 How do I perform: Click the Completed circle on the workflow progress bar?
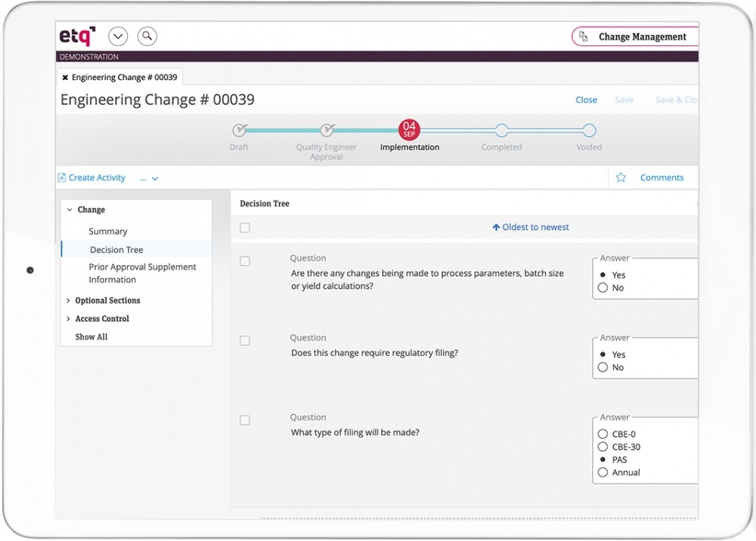click(x=501, y=129)
